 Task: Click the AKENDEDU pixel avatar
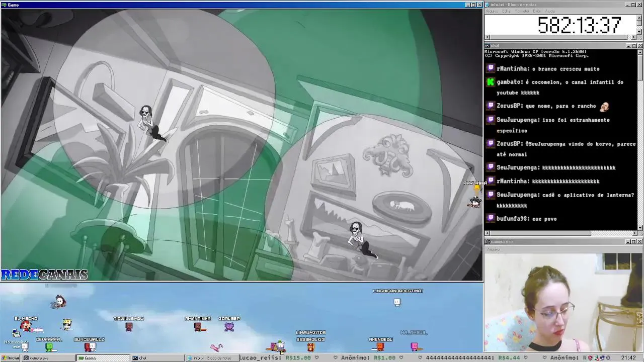[x=380, y=346]
